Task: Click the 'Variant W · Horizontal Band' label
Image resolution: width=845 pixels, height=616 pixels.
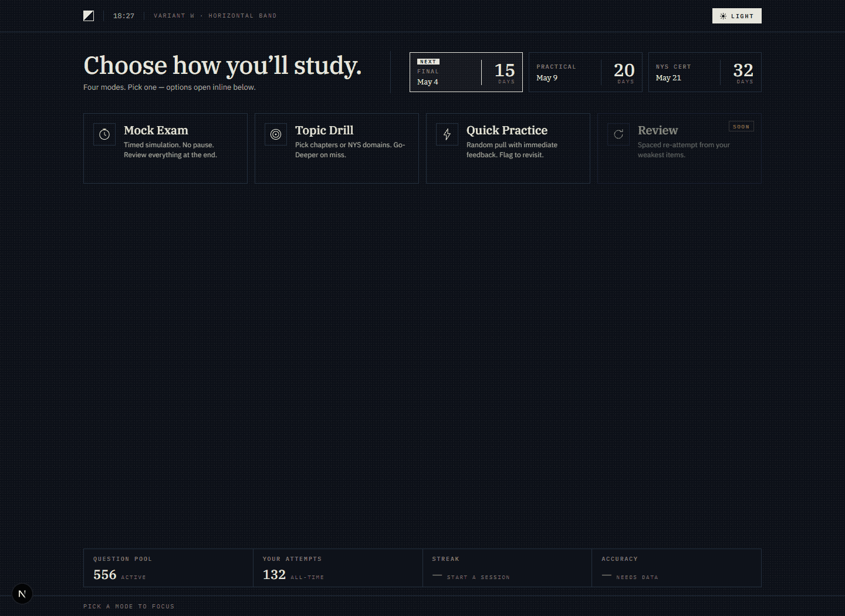Action: [215, 16]
